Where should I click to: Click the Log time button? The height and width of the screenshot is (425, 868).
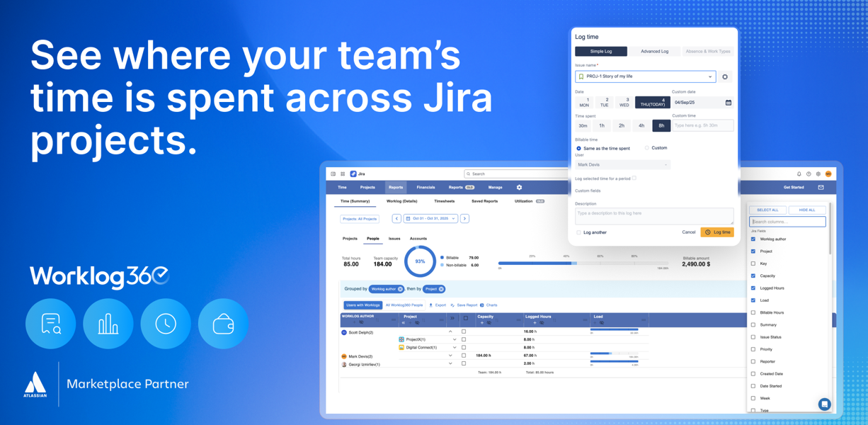717,232
